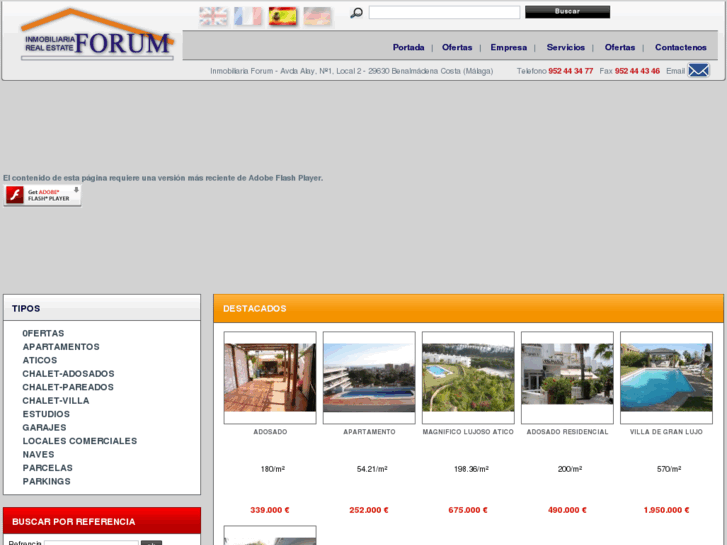Click the Get Adobe Flash Player badge
Screen dimensions: 727x545
coord(42,195)
